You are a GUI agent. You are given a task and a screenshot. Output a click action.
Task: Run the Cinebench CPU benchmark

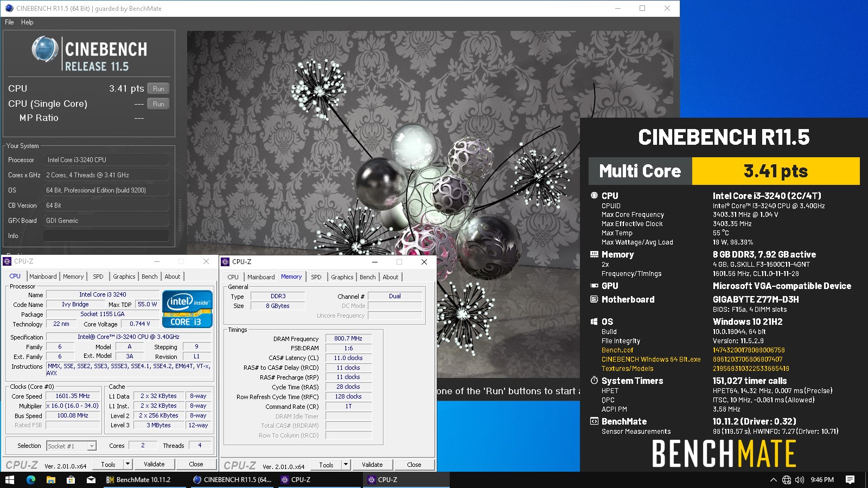point(158,88)
